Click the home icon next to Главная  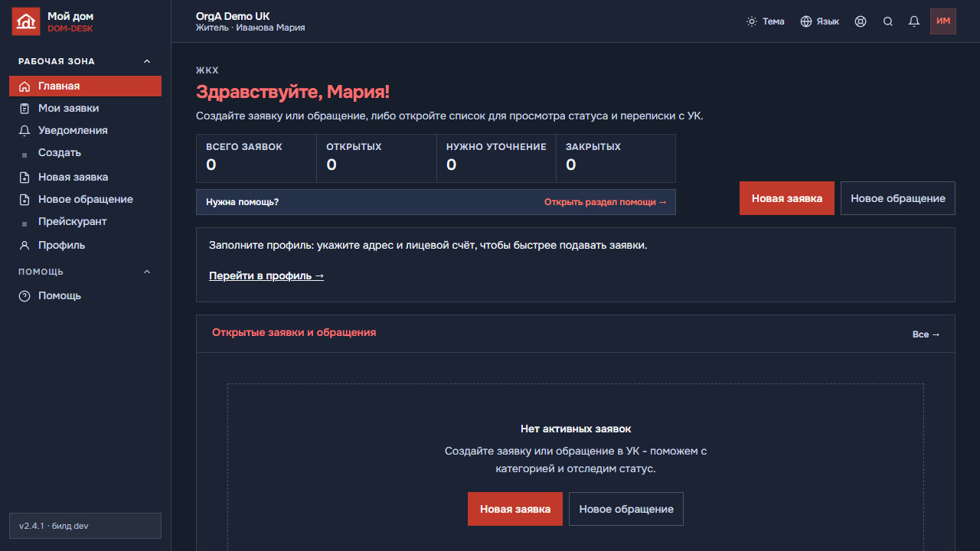point(24,86)
